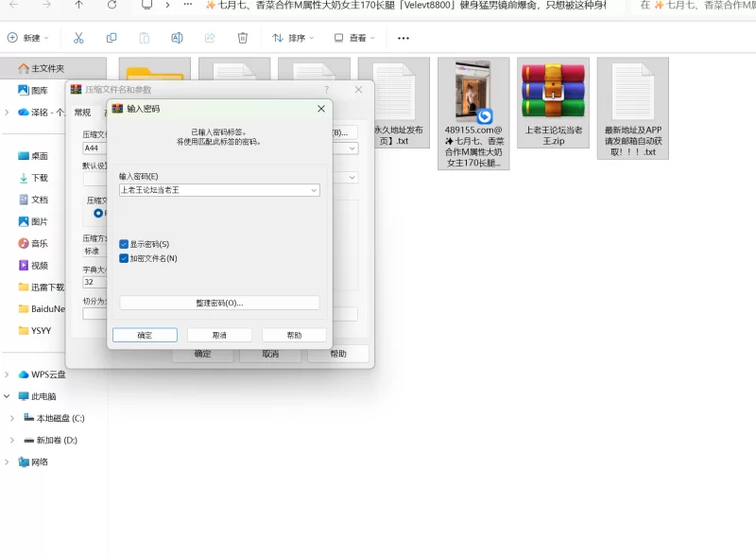
Task: Click the refresh arrow in navigation bar
Action: point(112,5)
